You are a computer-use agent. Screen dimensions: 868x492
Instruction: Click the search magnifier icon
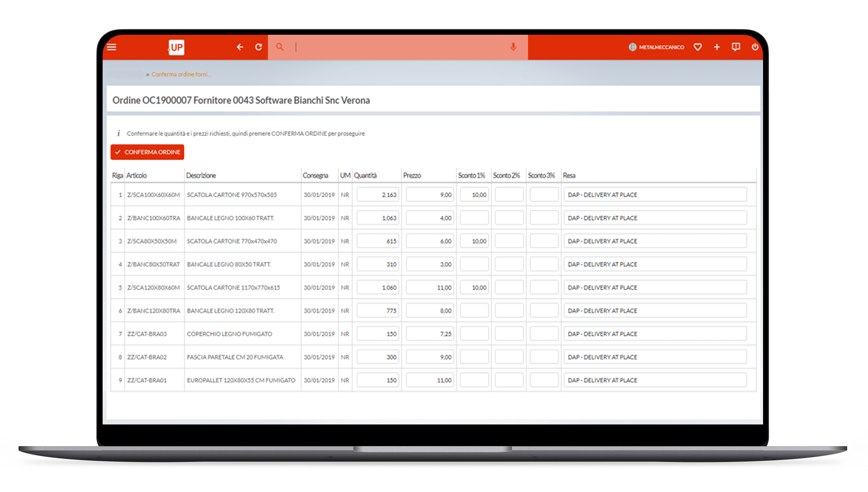(x=280, y=47)
